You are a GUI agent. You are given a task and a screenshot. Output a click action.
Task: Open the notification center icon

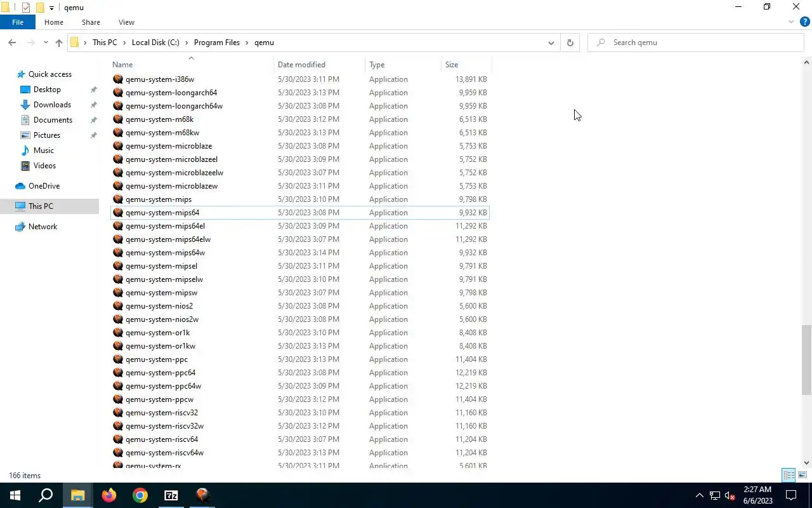[791, 495]
